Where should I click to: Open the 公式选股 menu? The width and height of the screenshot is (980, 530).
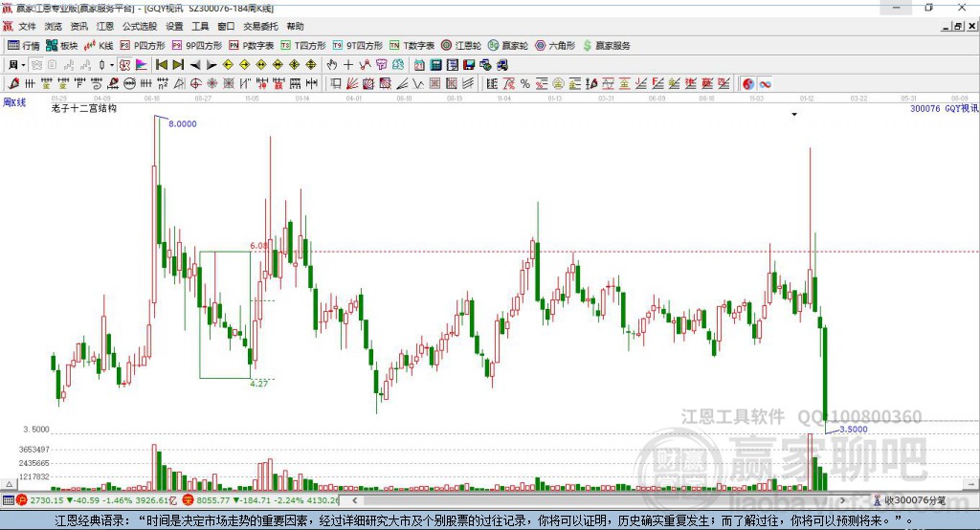[140, 26]
